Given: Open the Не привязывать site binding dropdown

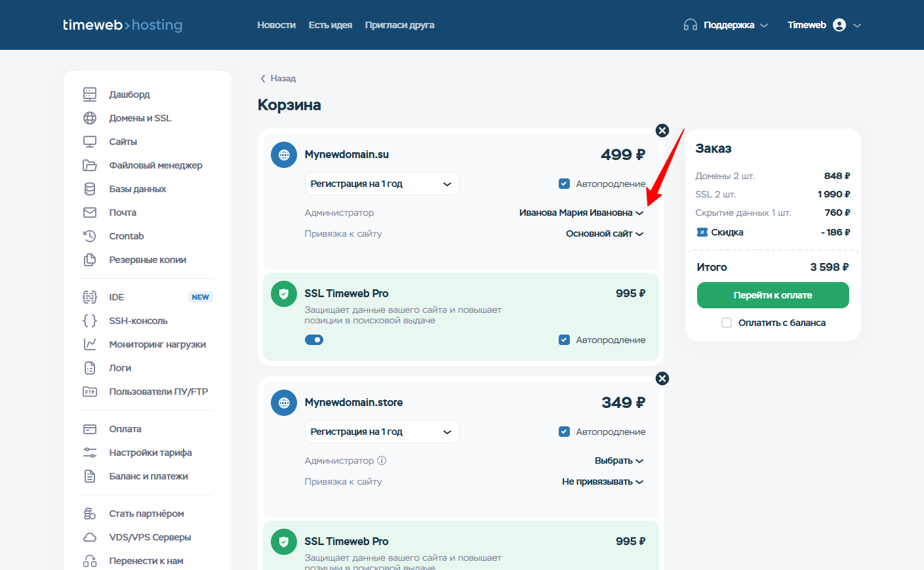Looking at the screenshot, I should (x=603, y=481).
